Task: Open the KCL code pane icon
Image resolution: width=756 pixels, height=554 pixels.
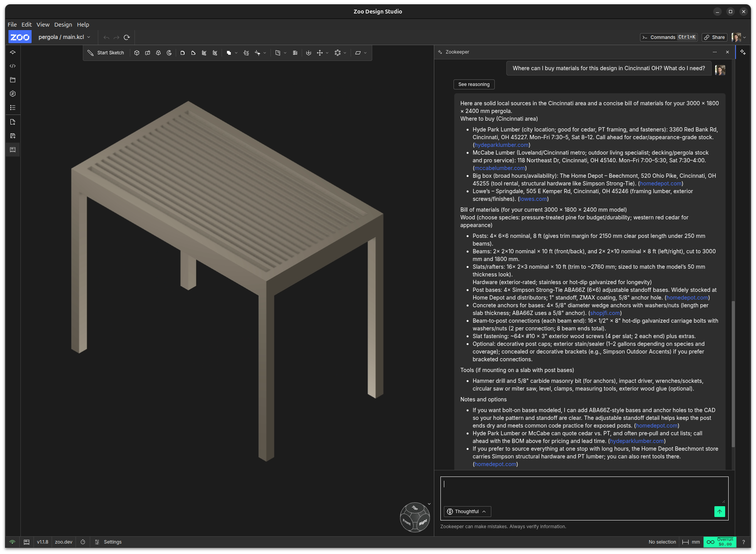Action: (13, 66)
